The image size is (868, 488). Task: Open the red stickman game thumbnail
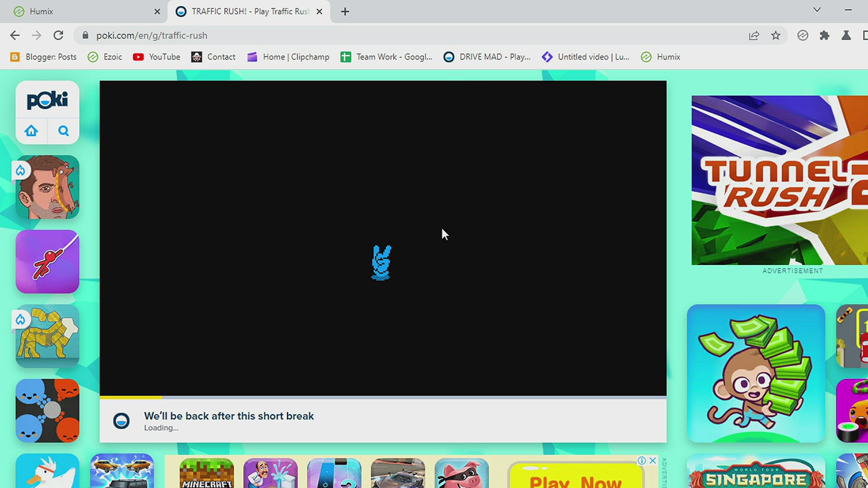click(x=47, y=262)
